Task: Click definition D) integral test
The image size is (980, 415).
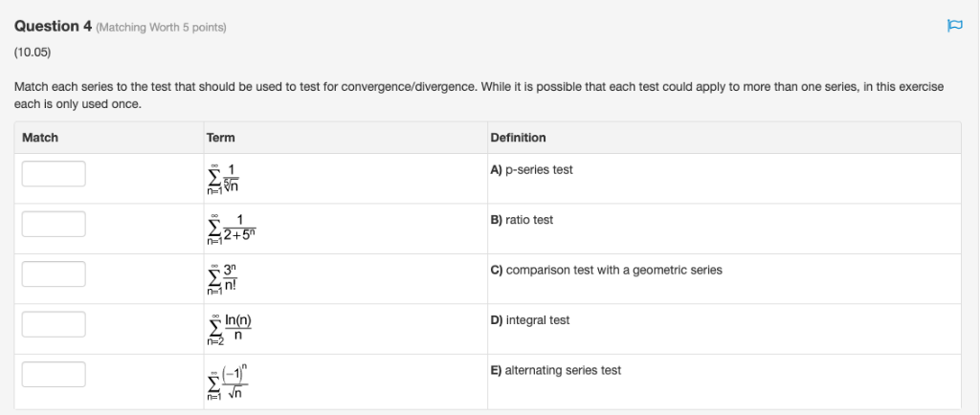Action: (529, 320)
